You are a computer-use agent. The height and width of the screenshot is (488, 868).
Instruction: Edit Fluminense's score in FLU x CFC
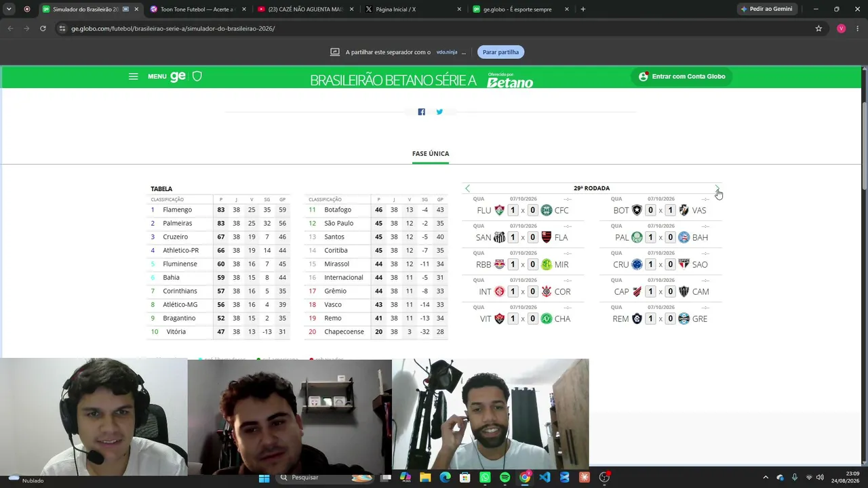tap(513, 210)
